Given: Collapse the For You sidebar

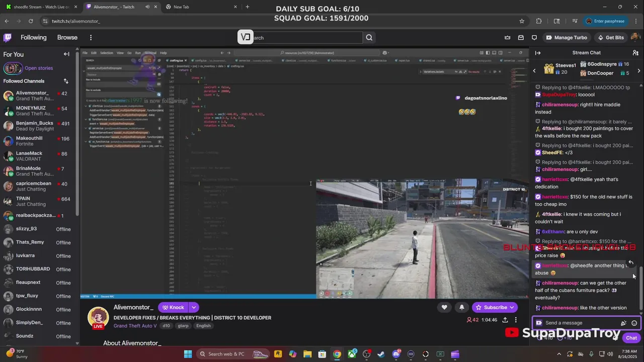Looking at the screenshot, I should click(x=66, y=54).
